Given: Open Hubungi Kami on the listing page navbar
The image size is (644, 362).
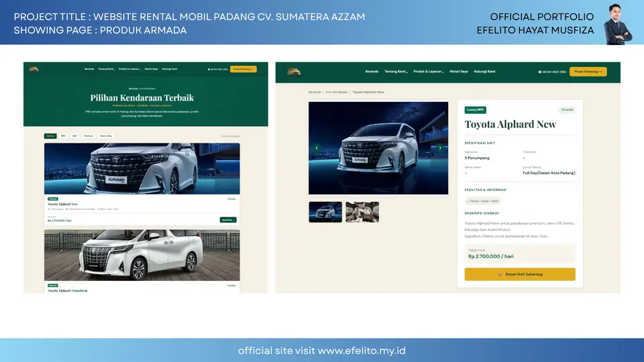Looking at the screenshot, I should click(169, 69).
